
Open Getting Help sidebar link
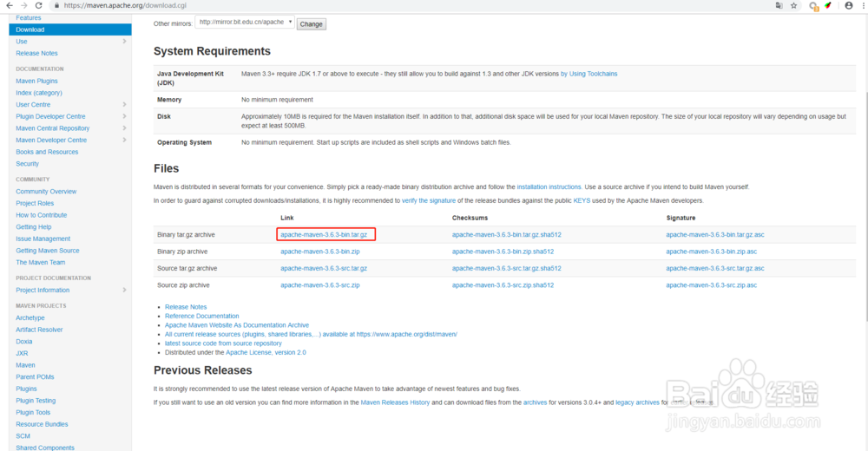click(x=33, y=227)
